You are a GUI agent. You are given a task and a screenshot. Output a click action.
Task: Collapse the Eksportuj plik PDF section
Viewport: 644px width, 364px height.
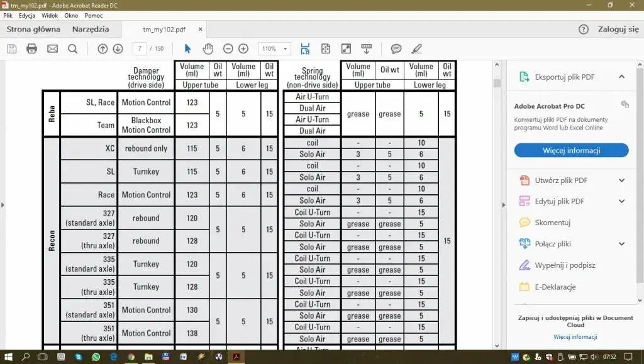[x=622, y=77]
